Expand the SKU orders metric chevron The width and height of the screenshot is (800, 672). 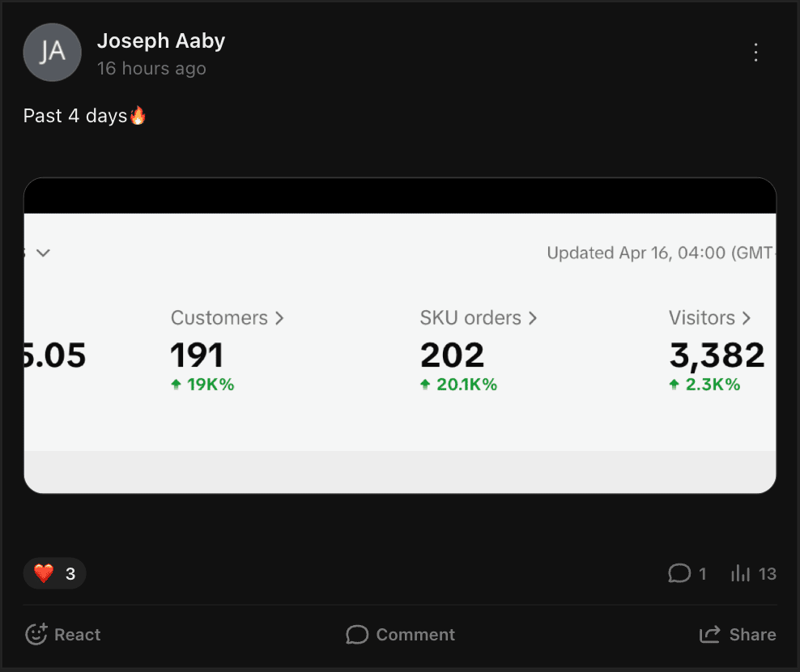point(533,318)
